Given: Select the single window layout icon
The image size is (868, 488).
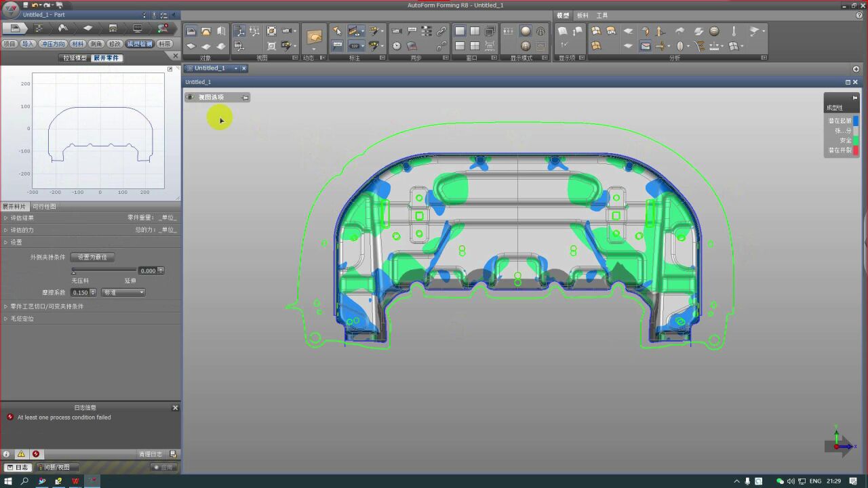Looking at the screenshot, I should coord(460,31).
